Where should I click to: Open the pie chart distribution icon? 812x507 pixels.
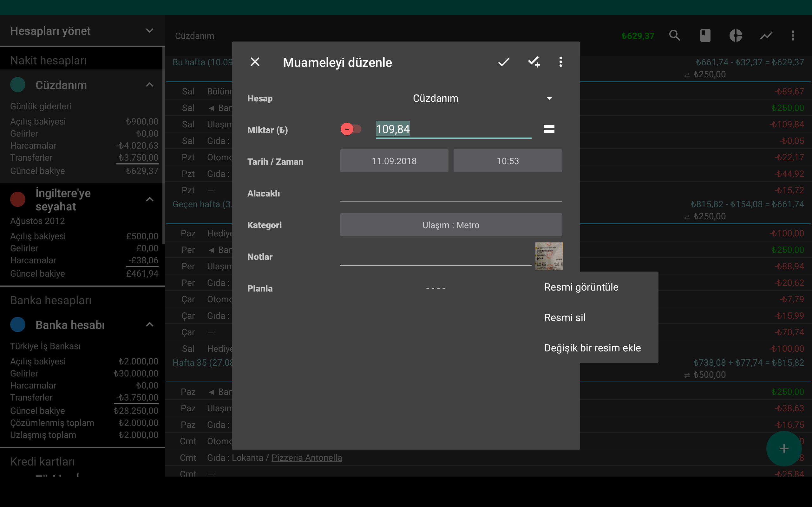pos(736,35)
